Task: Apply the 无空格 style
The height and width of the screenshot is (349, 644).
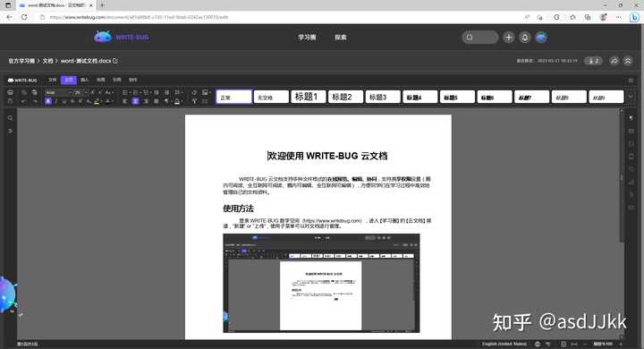Action: pos(271,97)
